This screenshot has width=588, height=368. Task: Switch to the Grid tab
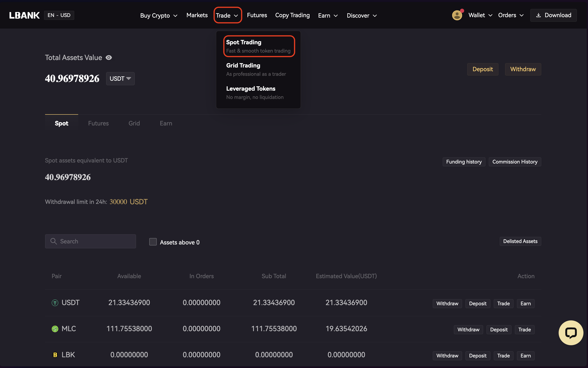[x=134, y=123]
